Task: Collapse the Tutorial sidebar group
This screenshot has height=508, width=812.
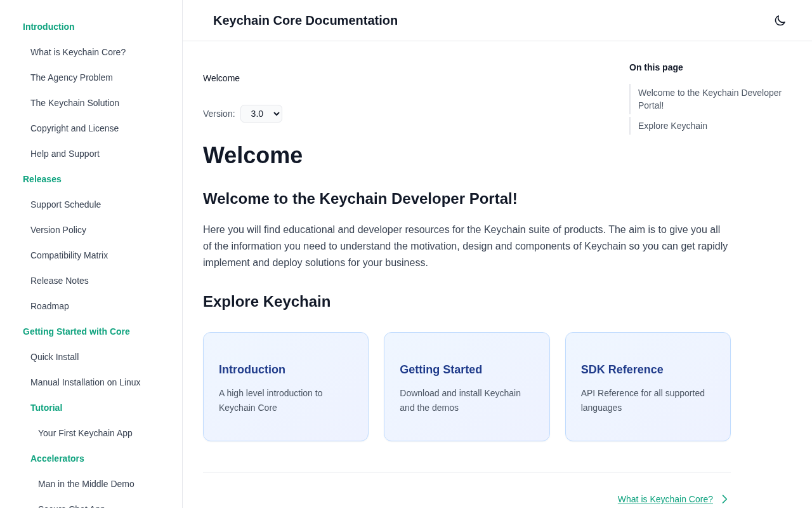Action: [46, 408]
